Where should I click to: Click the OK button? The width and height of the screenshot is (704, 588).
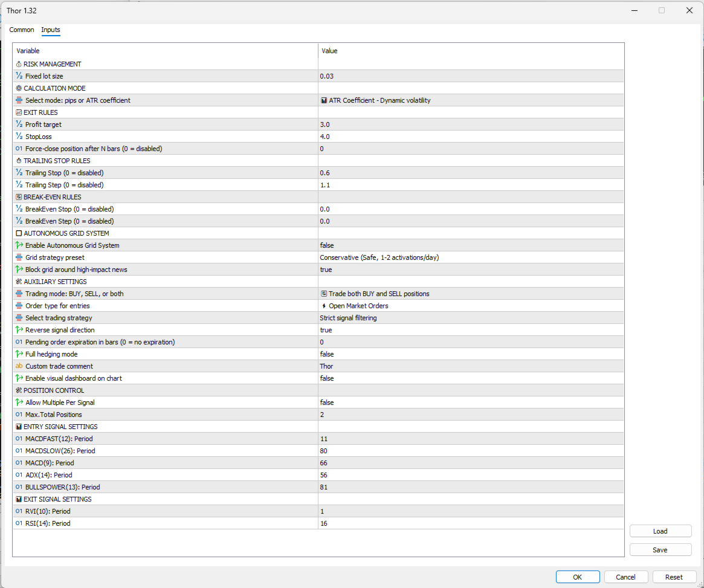[577, 577]
